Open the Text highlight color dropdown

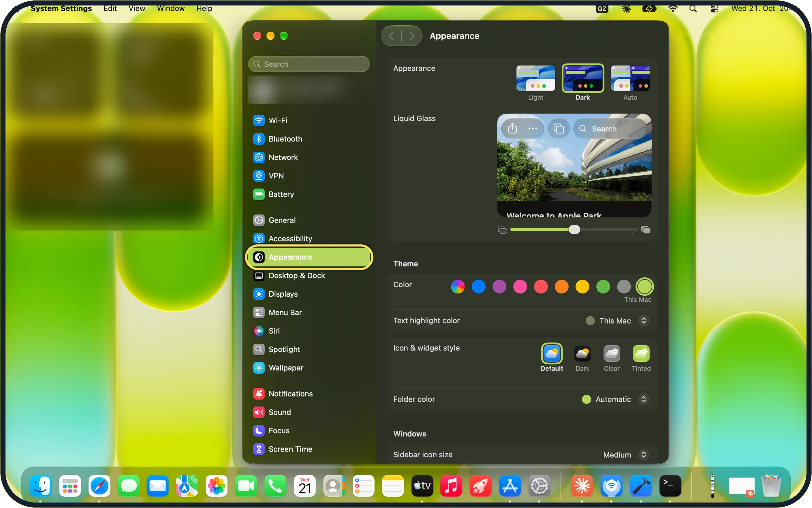click(617, 321)
